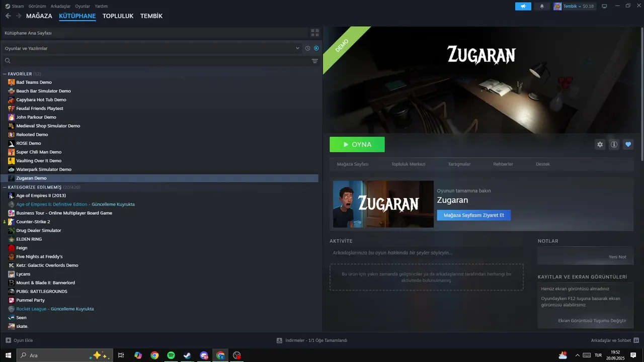Switch library to grid view icon
The image size is (644, 362).
[315, 33]
